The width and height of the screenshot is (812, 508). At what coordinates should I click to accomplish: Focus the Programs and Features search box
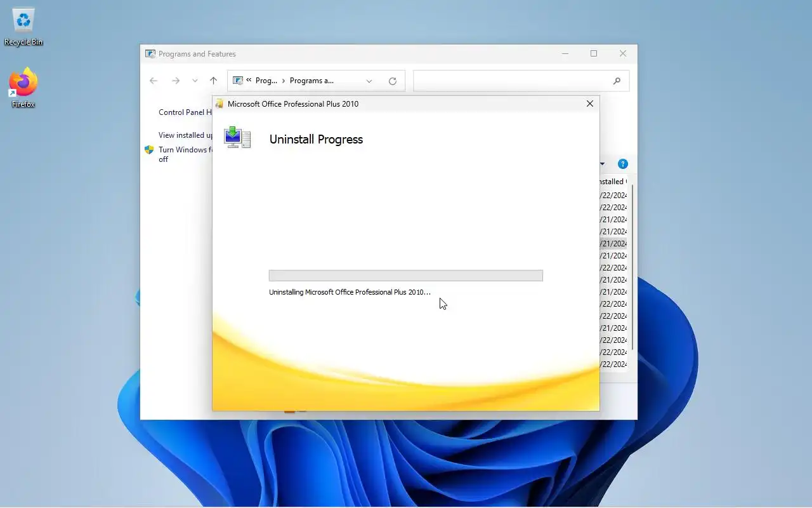click(x=521, y=81)
